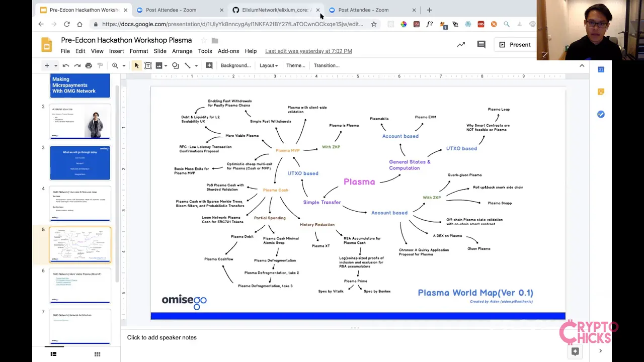Open the File menu

65,51
